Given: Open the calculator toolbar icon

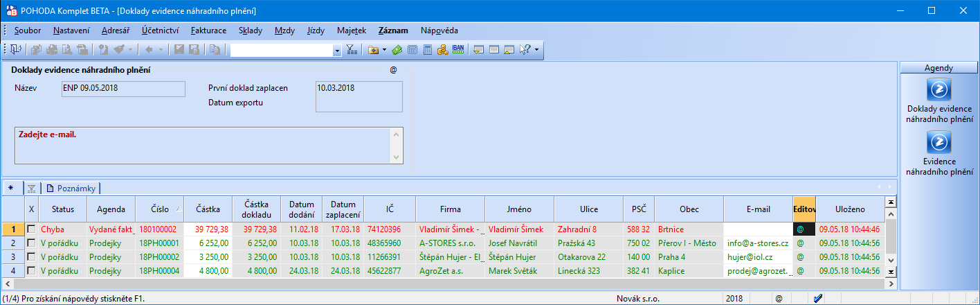Looking at the screenshot, I should pos(412,49).
